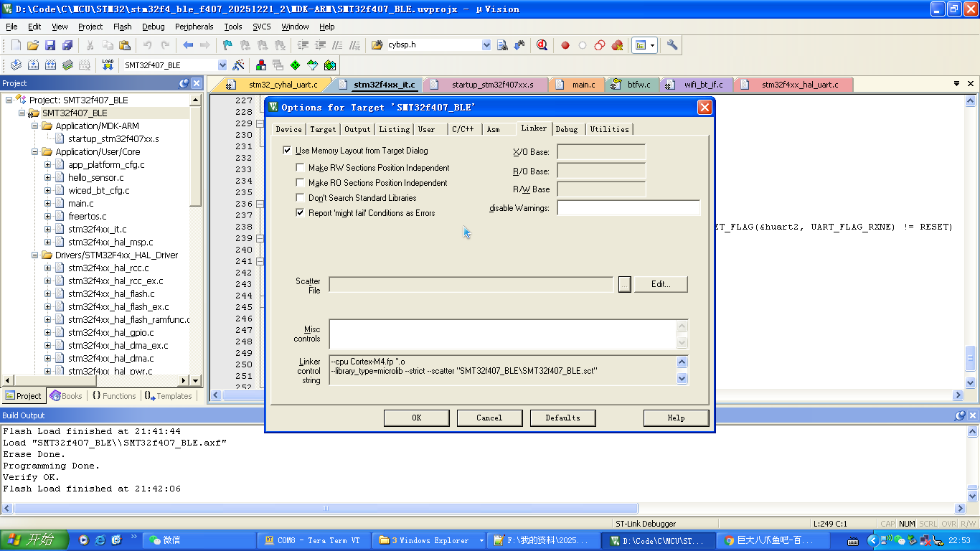Image resolution: width=980 pixels, height=551 pixels.
Task: Uncheck Use Memory Layout from Target Dialog
Action: [x=288, y=151]
